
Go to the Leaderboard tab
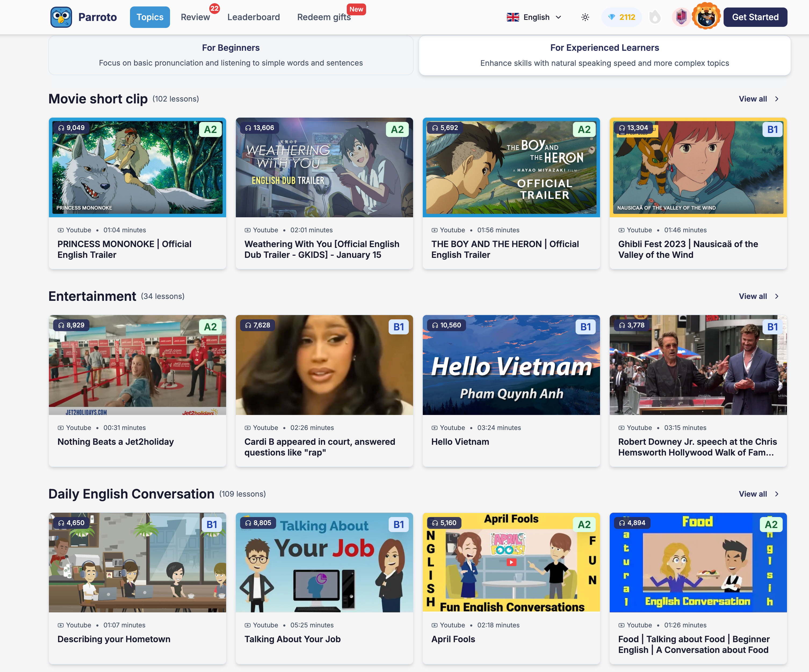tap(254, 17)
